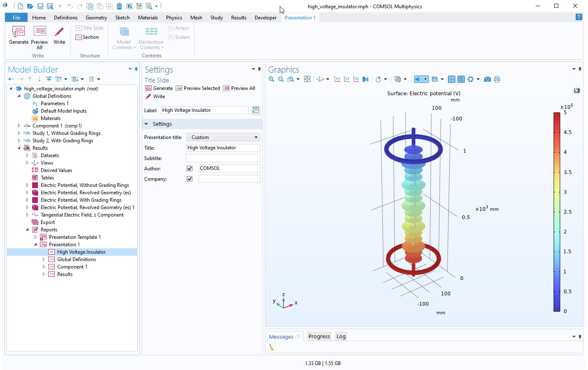Switch to the Progress tab
The image size is (588, 370).
319,337
